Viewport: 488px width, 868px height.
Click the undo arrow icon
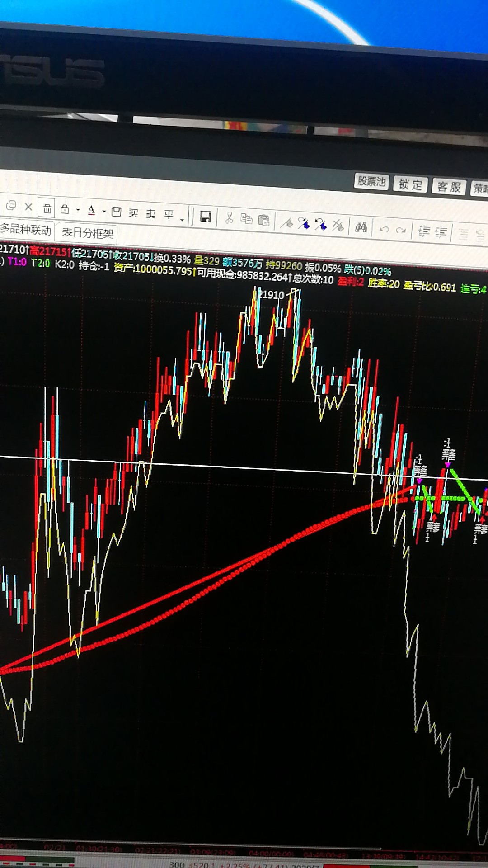coord(384,229)
